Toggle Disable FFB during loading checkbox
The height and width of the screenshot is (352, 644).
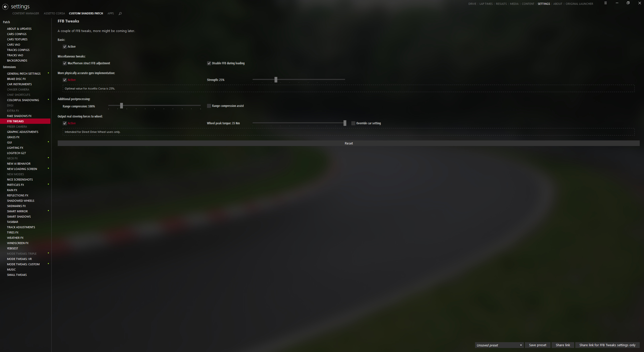pyautogui.click(x=209, y=63)
